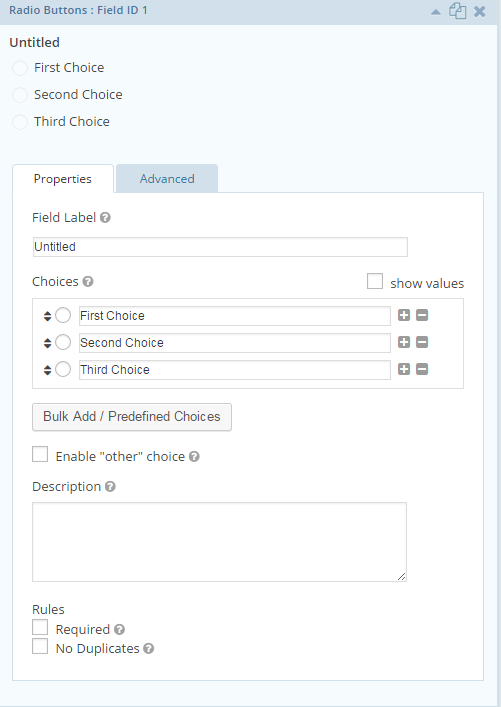Switch to the Advanced tab
Viewport: 501px width, 707px height.
tap(167, 179)
